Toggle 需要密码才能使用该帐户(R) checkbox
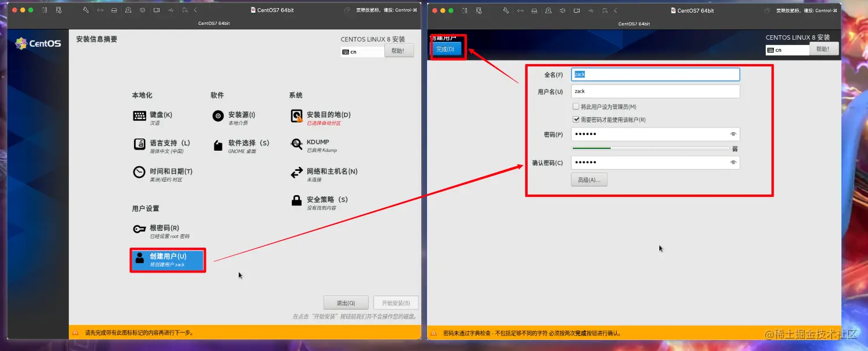 pos(609,120)
